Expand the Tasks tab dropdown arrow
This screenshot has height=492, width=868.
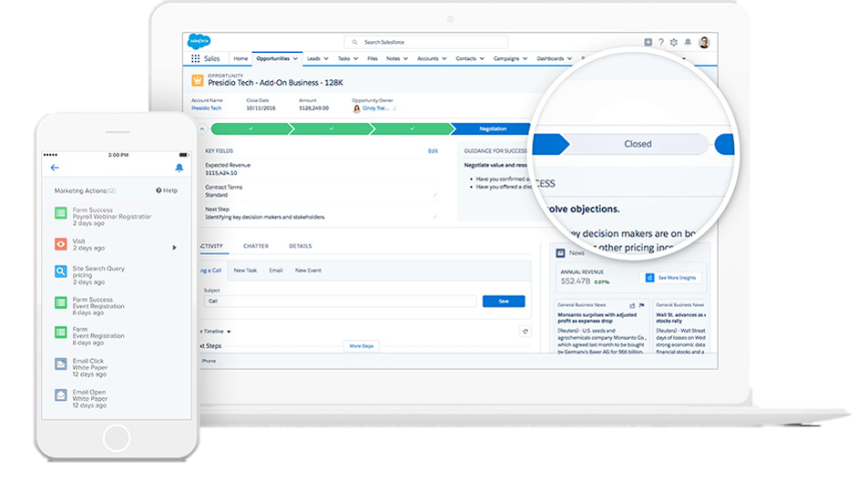[x=355, y=58]
